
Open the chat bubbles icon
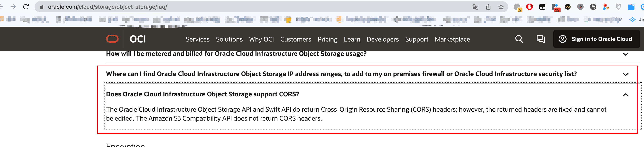pos(540,39)
